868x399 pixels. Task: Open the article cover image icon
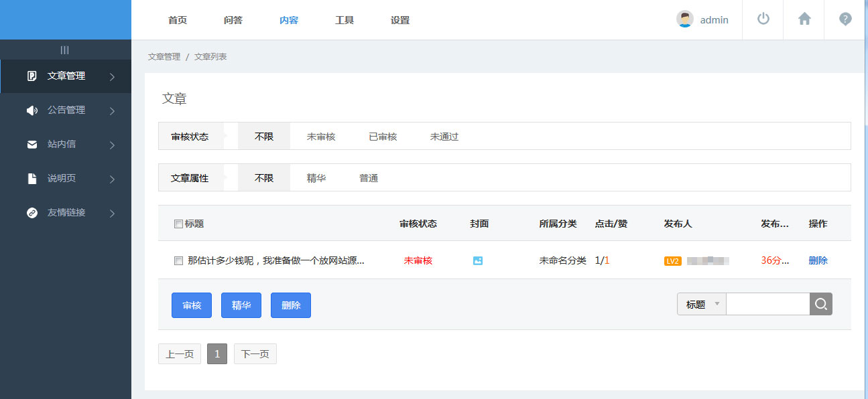478,260
